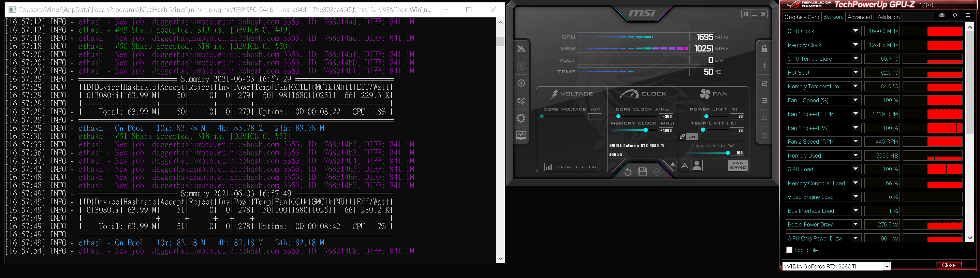Viewport: 980px width, 278px height.
Task: Click the MSI dragon logo sidebar icon
Action: tap(521, 49)
